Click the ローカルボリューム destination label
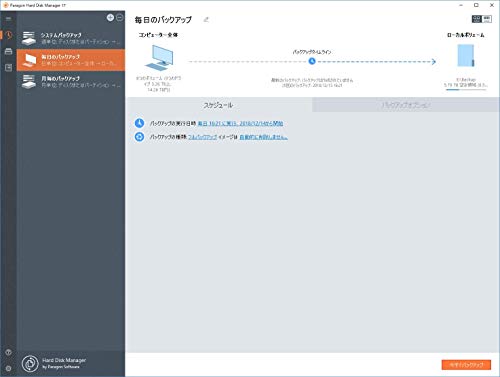 tap(466, 35)
